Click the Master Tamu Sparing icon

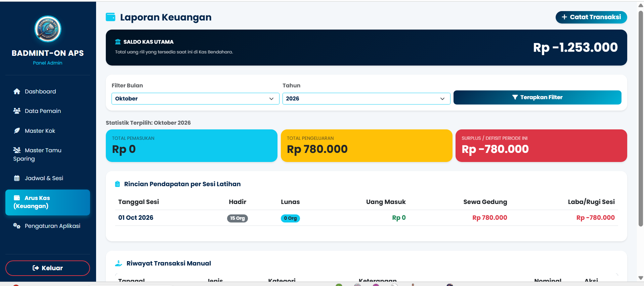pos(17,150)
